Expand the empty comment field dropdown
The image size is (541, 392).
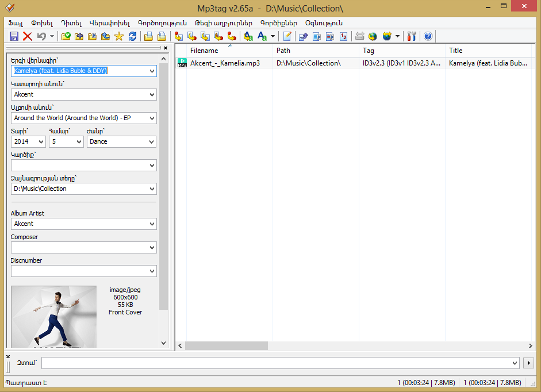click(x=152, y=166)
